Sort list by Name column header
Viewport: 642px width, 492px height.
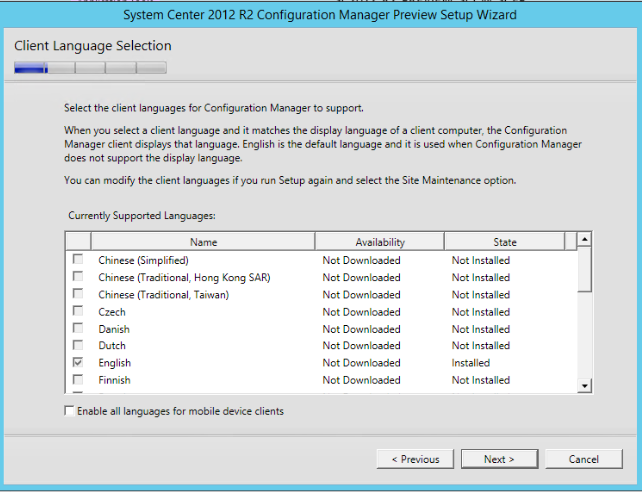tap(203, 242)
